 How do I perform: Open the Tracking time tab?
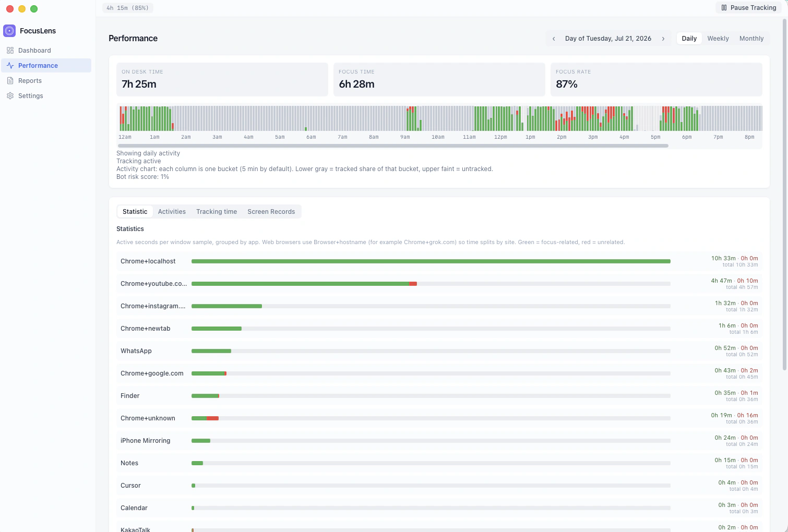[217, 212]
